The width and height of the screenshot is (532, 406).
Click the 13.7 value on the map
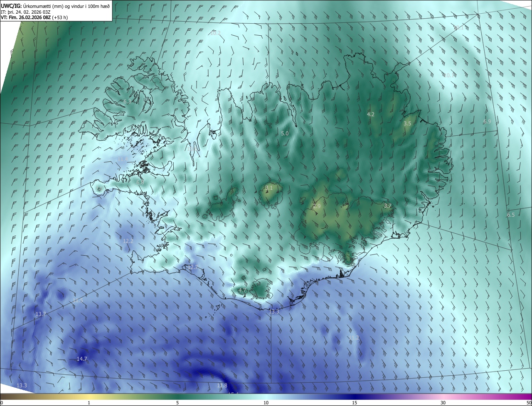pyautogui.click(x=40, y=314)
